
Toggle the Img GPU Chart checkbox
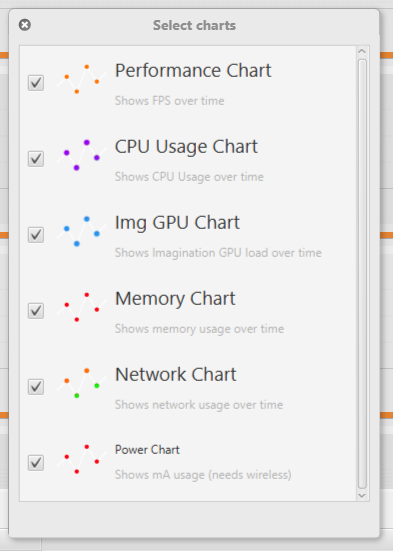[36, 235]
